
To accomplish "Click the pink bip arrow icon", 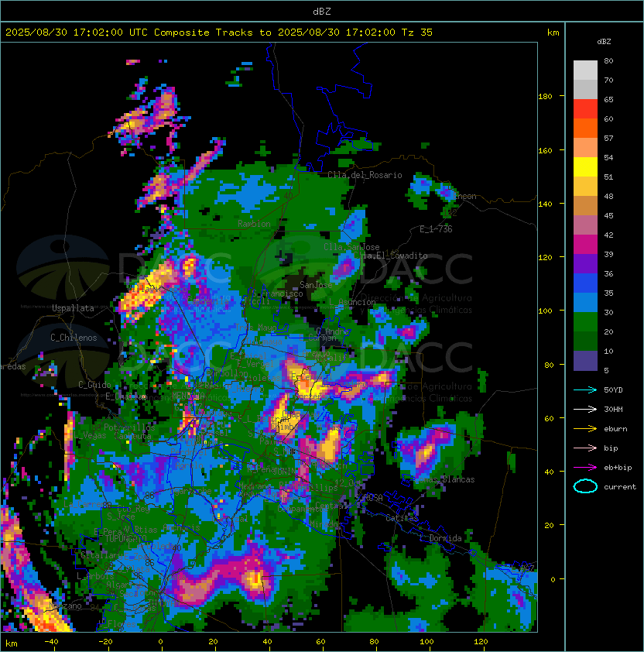I will 585,448.
